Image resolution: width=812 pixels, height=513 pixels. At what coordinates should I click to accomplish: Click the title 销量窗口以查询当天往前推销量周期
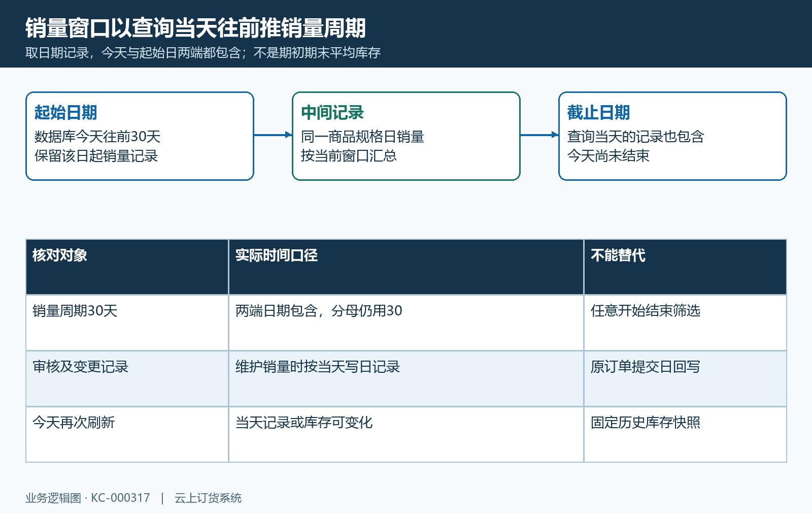195,28
